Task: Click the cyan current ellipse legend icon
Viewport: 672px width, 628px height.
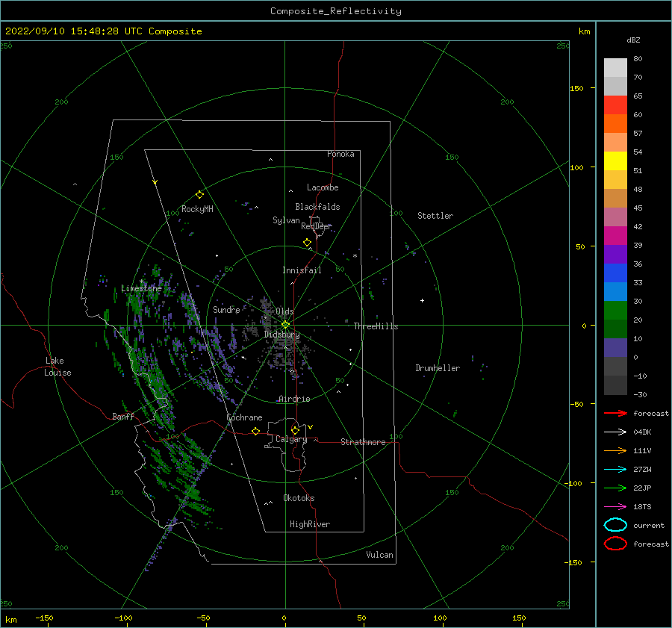Action: pyautogui.click(x=615, y=525)
